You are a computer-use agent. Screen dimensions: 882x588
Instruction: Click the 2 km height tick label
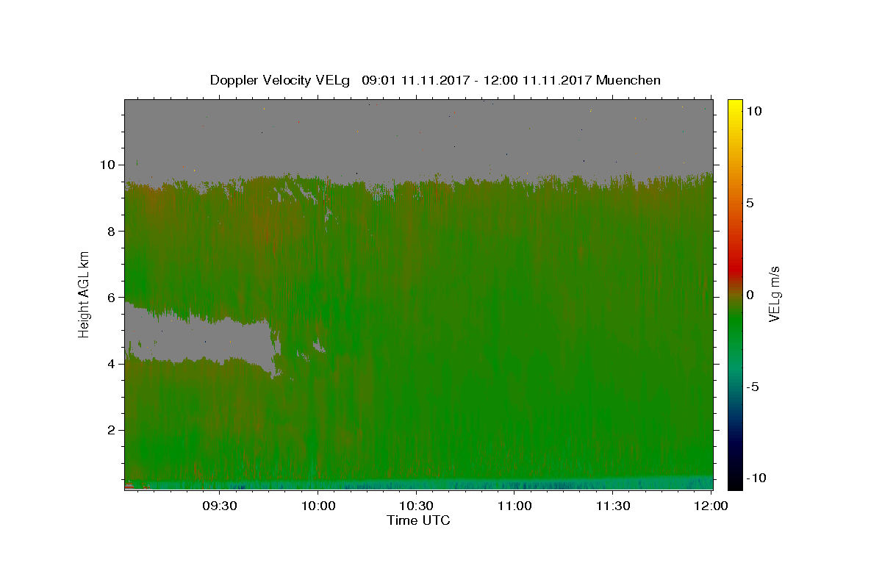click(x=112, y=430)
